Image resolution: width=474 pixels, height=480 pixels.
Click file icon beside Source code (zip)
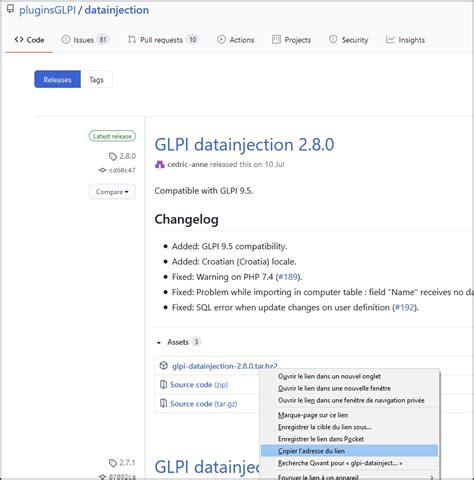[163, 385]
